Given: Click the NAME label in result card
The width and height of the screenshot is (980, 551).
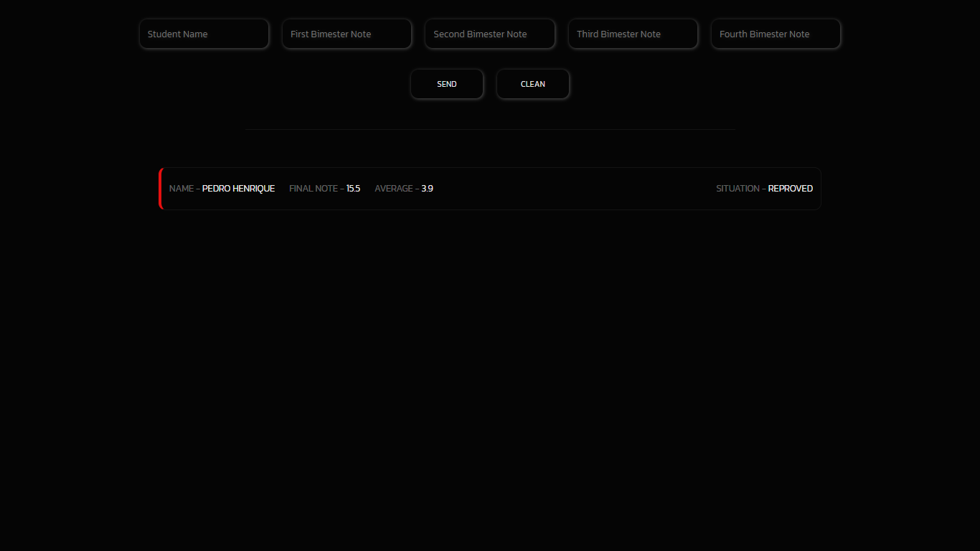Looking at the screenshot, I should point(182,189).
